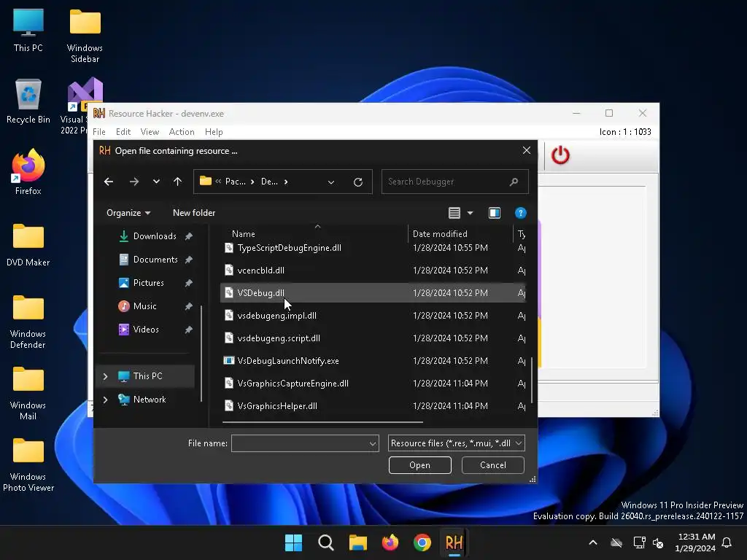Open File Explorer from taskbar
The height and width of the screenshot is (560, 747).
[357, 542]
